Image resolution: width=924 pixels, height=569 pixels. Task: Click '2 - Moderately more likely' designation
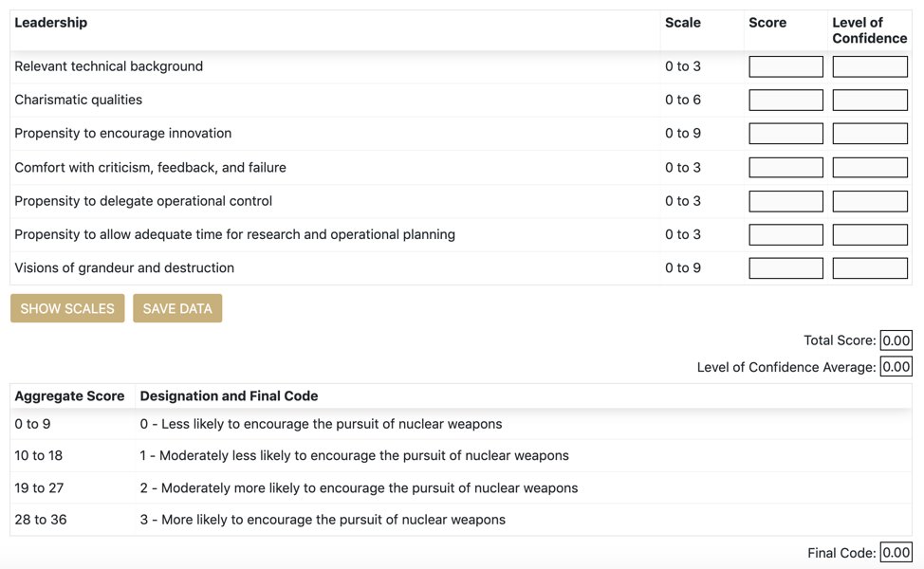[x=359, y=487]
